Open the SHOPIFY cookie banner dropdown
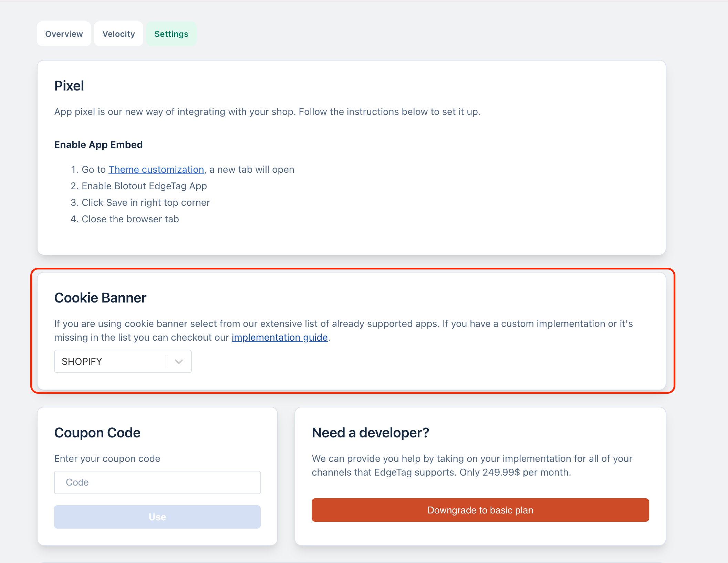This screenshot has height=563, width=728. point(110,361)
